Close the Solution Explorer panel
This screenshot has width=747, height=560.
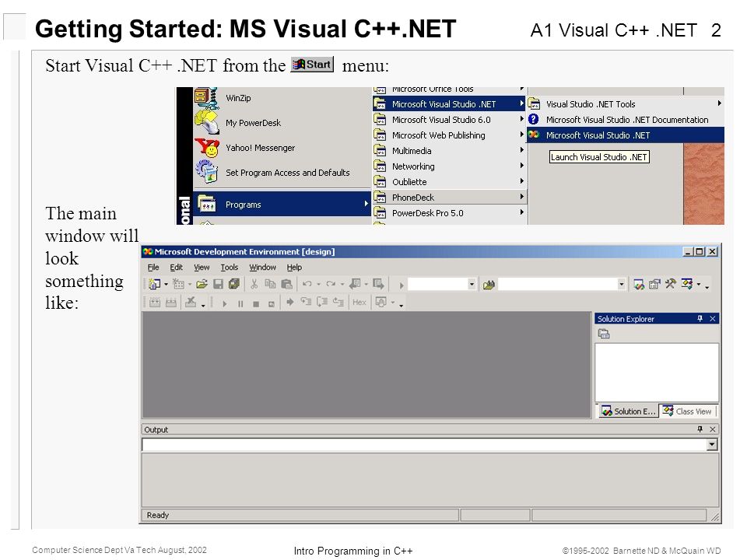(x=713, y=319)
